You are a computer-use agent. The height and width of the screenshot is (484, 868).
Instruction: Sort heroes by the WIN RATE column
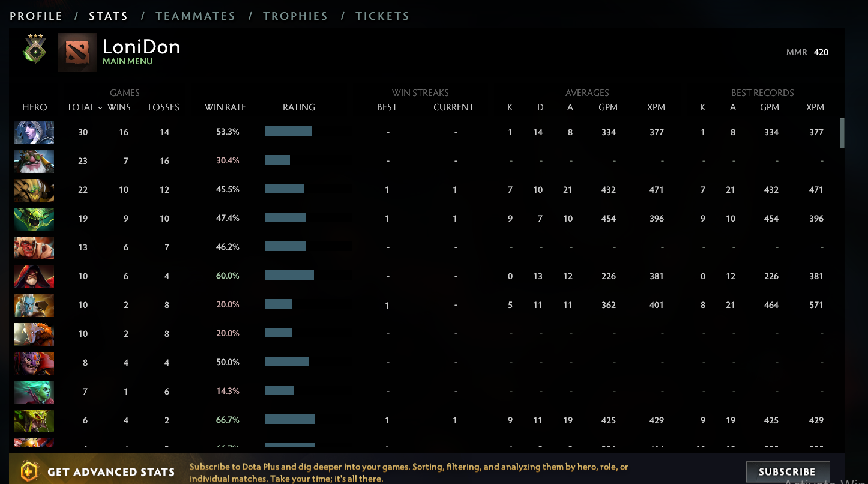(226, 107)
